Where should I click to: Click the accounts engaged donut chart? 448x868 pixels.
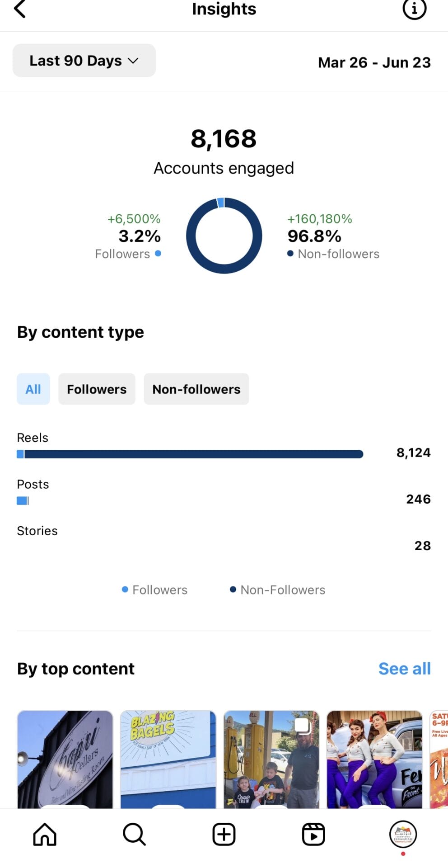[224, 236]
